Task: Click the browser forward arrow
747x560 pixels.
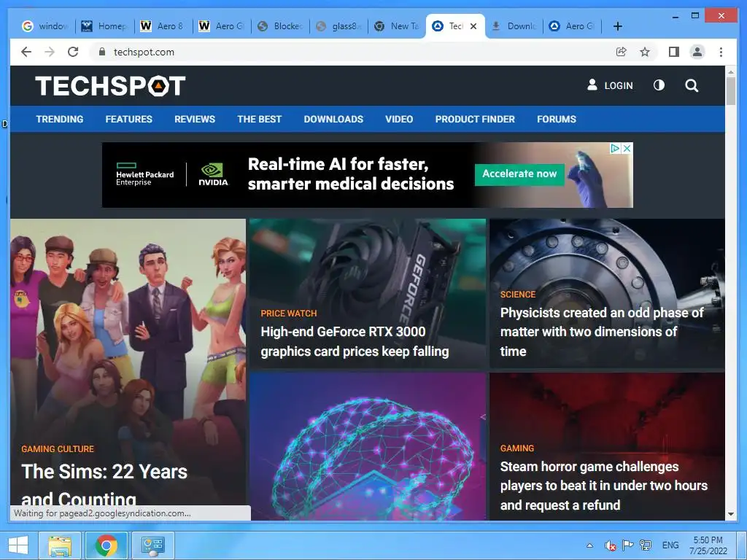Action: coord(50,52)
